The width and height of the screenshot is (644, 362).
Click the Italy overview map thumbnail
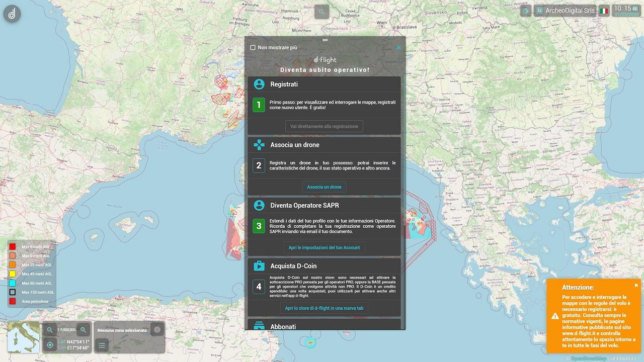(x=23, y=337)
